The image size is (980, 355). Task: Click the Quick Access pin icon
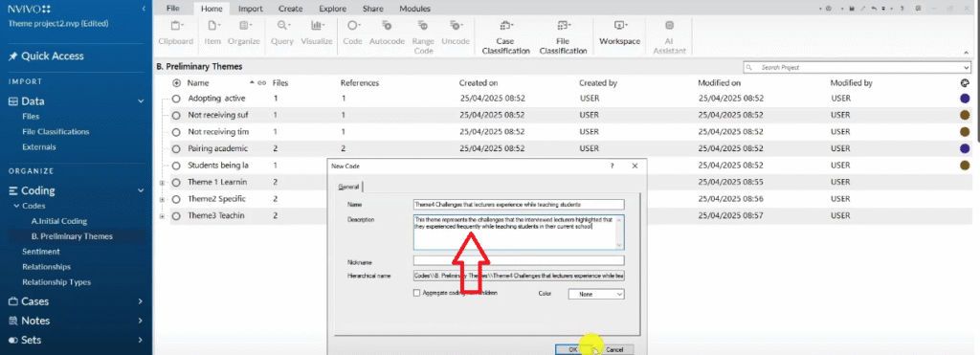coord(12,56)
